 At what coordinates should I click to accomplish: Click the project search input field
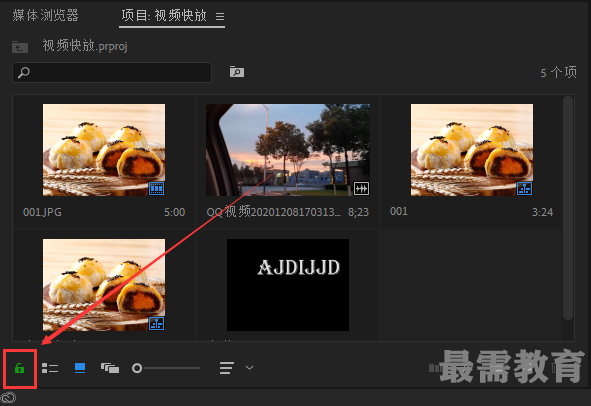coord(112,72)
